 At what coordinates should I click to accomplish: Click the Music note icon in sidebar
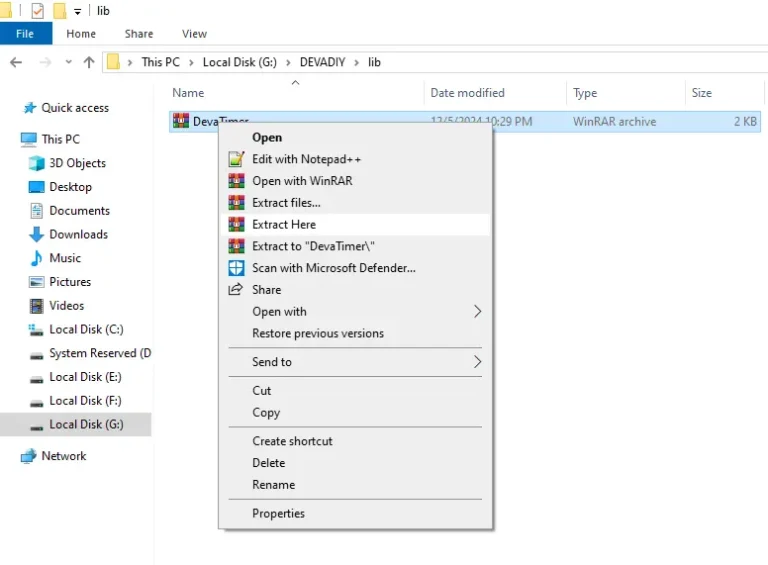37,258
